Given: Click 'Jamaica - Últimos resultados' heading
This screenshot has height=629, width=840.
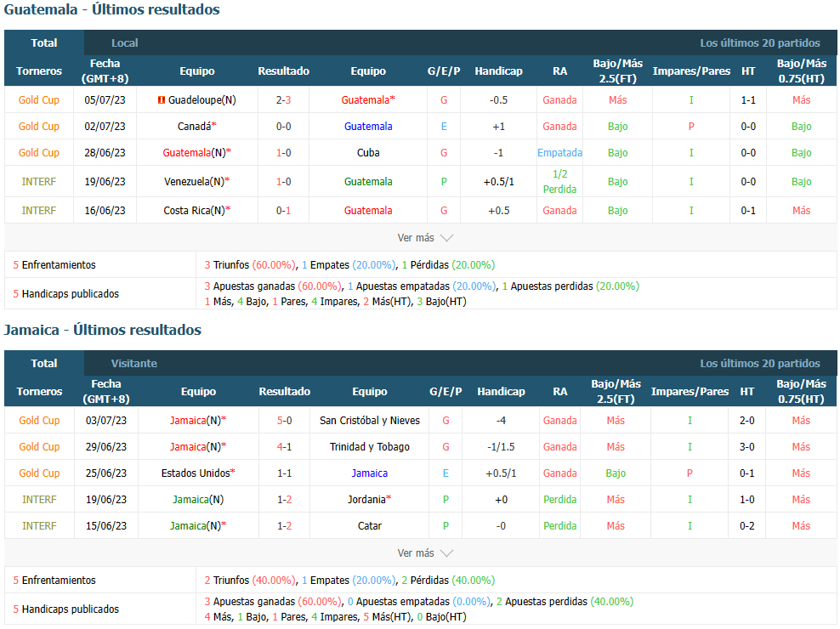Looking at the screenshot, I should coord(103,330).
